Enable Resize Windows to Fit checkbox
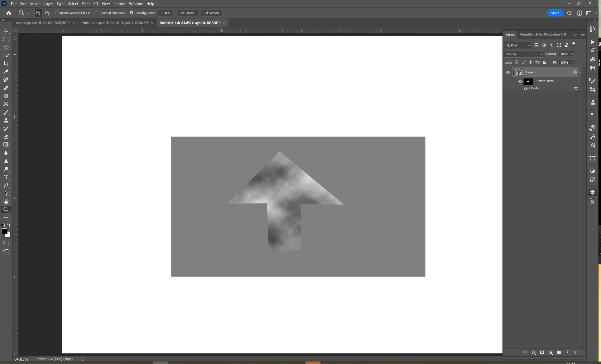 coord(57,13)
